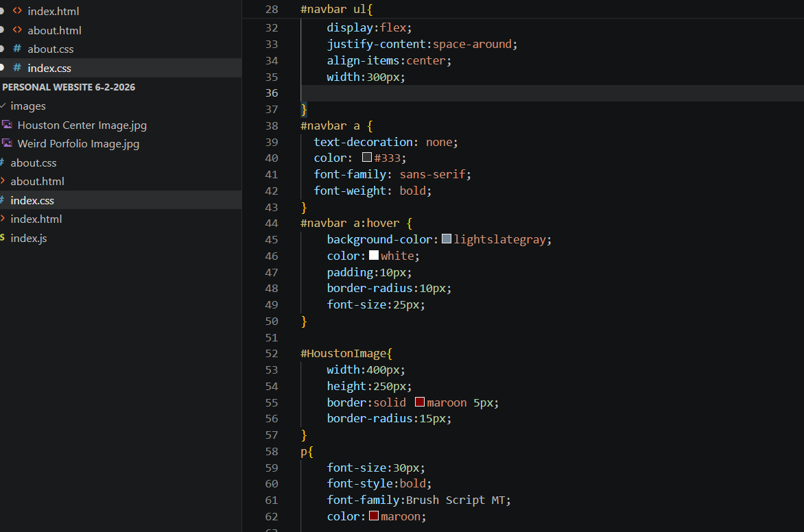The image size is (804, 532).
Task: Click 'justify-content' property on line 33
Action: pos(377,44)
